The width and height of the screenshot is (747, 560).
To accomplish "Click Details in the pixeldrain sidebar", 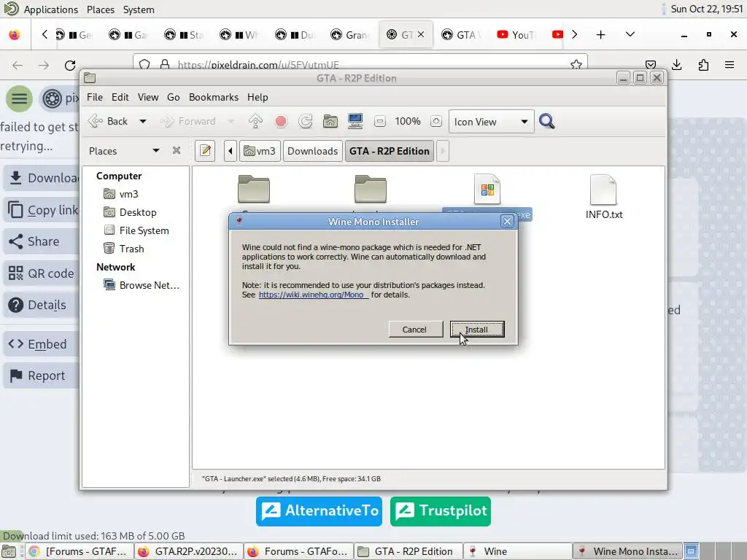I will point(41,305).
